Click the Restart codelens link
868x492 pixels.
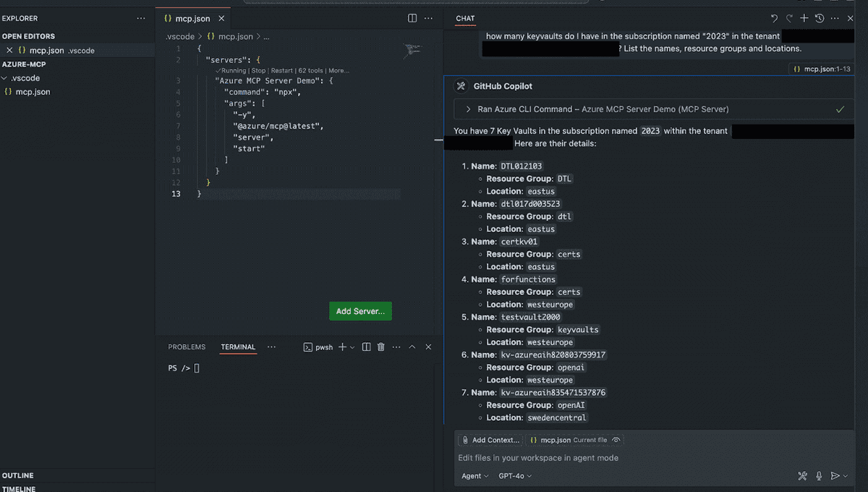click(x=281, y=71)
